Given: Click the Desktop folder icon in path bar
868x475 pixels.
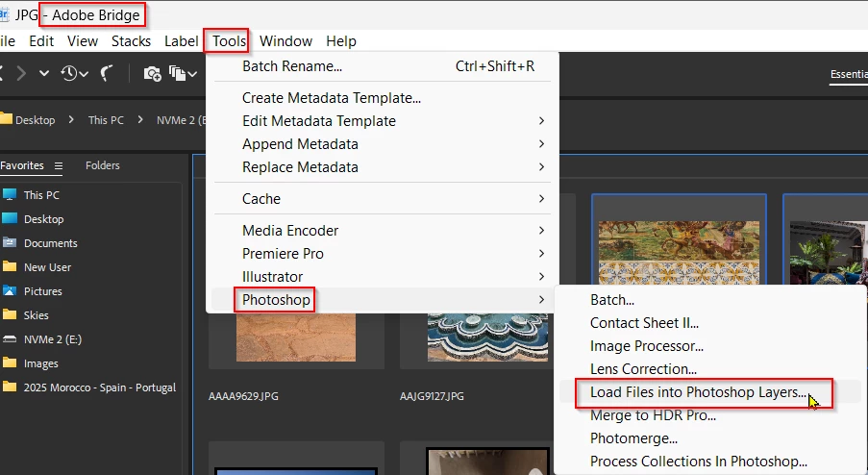Looking at the screenshot, I should 6,119.
